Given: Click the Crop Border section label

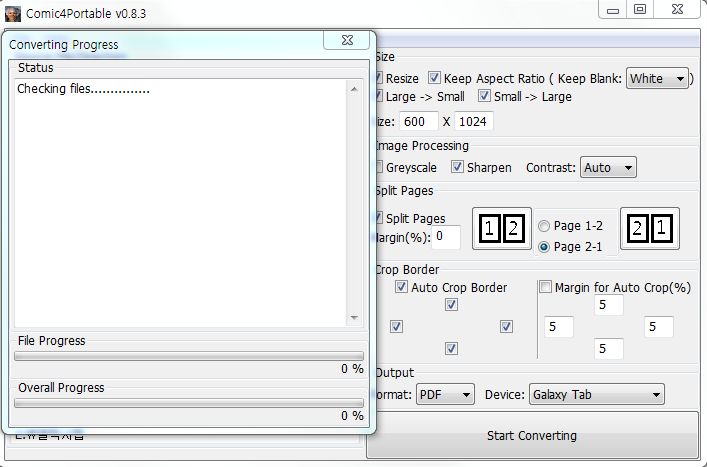Looking at the screenshot, I should [408, 270].
